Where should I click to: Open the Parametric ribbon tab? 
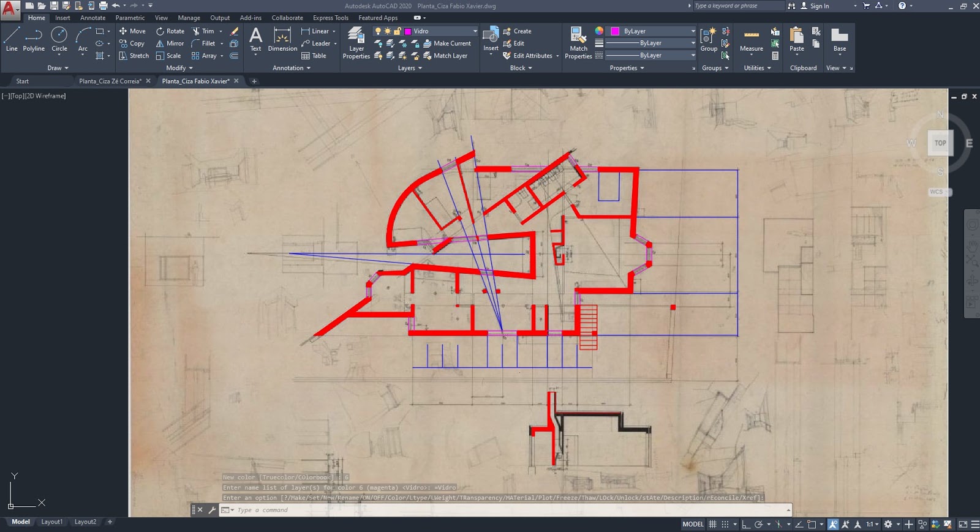point(130,18)
